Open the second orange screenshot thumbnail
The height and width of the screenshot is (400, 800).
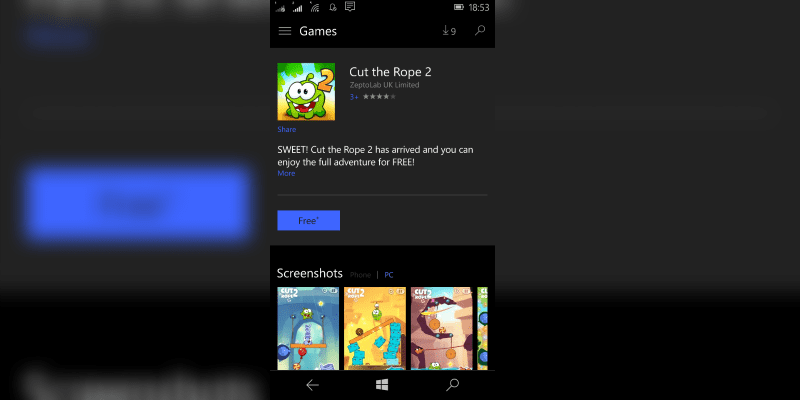point(375,328)
